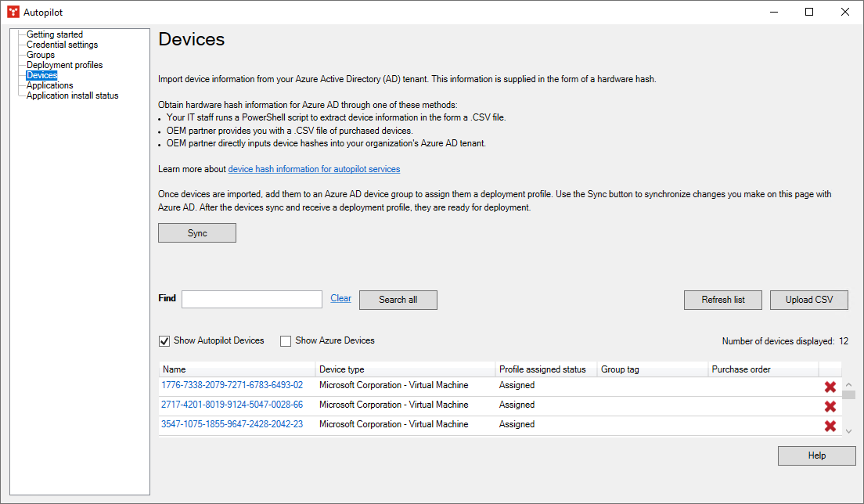Viewport: 864px width, 504px height.
Task: Open device hash information for autopilot link
Action: coord(314,169)
